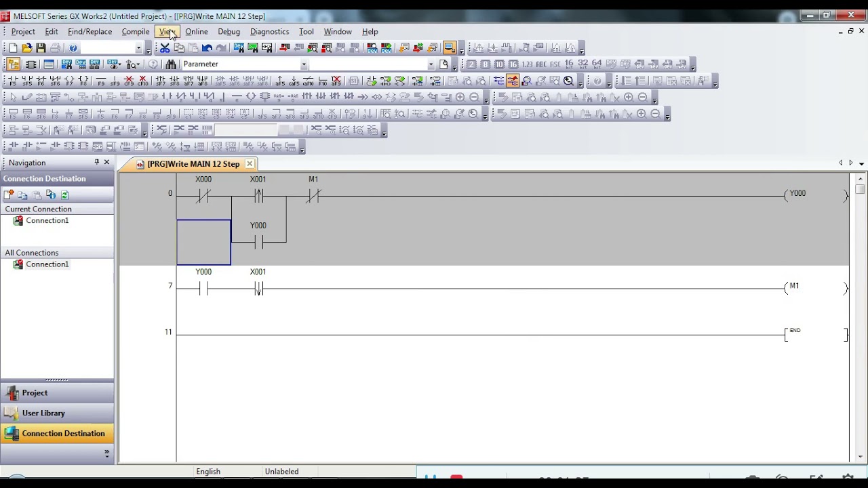Insert rising pulse contact sF7 icon
This screenshot has width=868, height=488.
tap(161, 81)
